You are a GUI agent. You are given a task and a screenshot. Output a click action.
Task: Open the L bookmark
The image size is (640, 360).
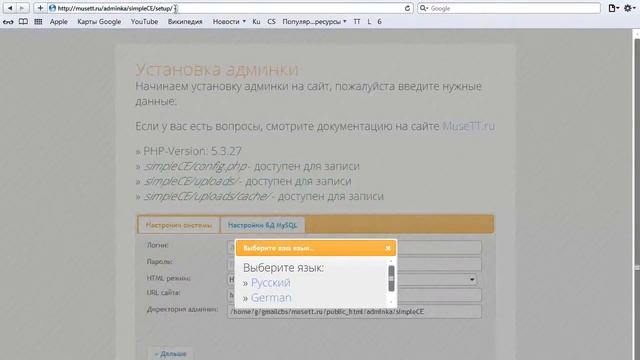point(369,22)
